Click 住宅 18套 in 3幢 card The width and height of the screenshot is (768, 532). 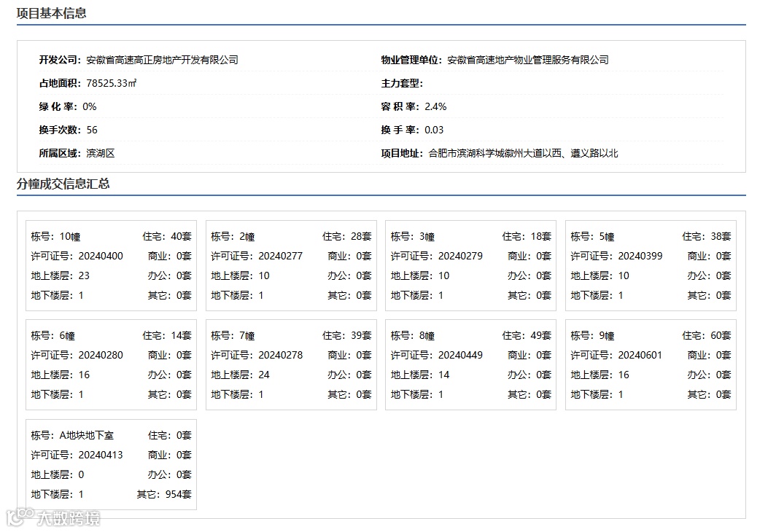(x=527, y=236)
